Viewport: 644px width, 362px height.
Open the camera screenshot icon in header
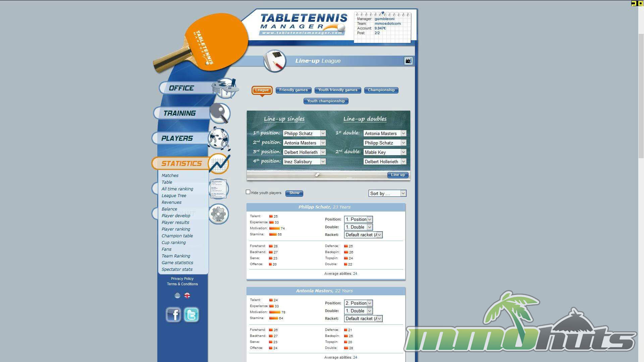408,61
